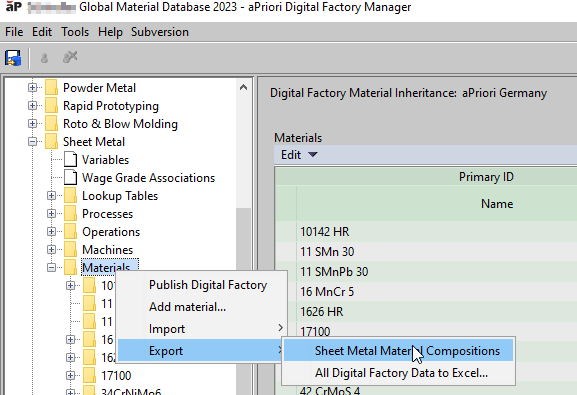Select the 10142 HR table row
Screen dimensions: 577x395
pos(426,232)
